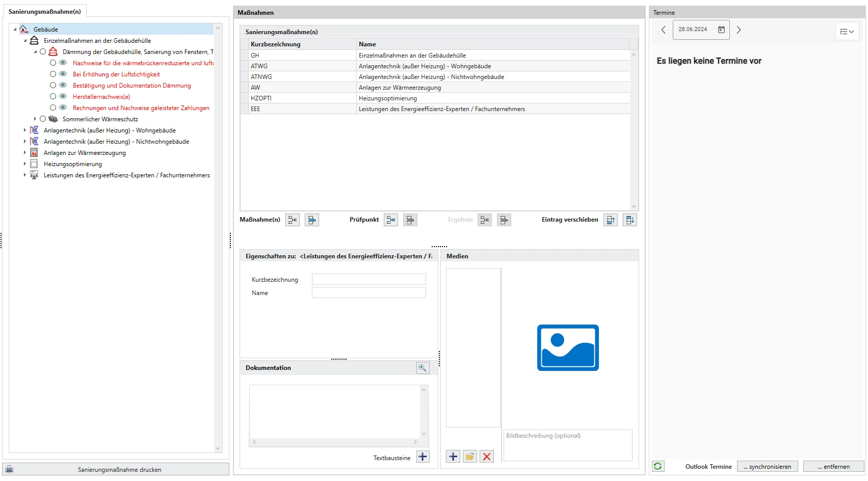Select radio button for Sommerlicher Wärmeschutz
This screenshot has height=481, width=868.
(43, 119)
